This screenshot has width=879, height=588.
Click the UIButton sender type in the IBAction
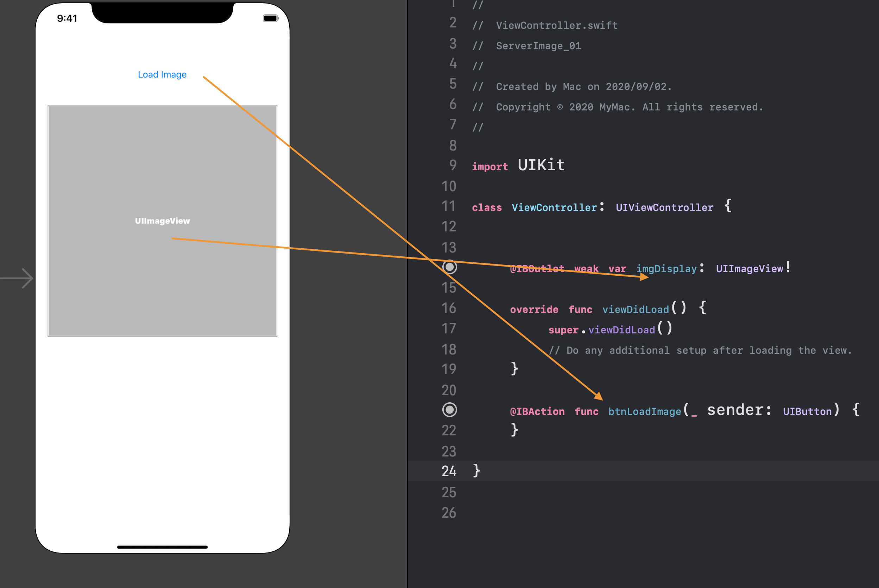[807, 411]
